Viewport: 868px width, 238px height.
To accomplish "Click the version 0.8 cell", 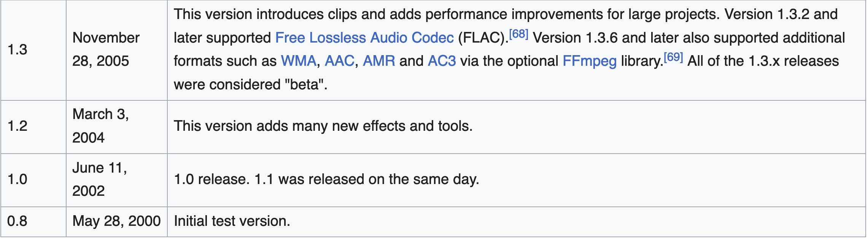I will (17, 221).
